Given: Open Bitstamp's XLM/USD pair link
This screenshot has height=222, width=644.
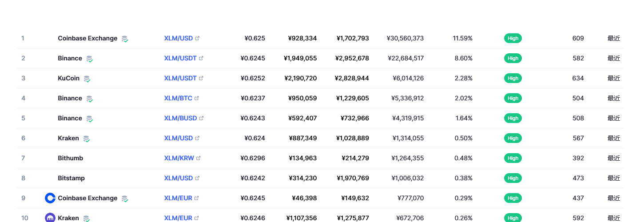Looking at the screenshot, I should click(x=179, y=178).
